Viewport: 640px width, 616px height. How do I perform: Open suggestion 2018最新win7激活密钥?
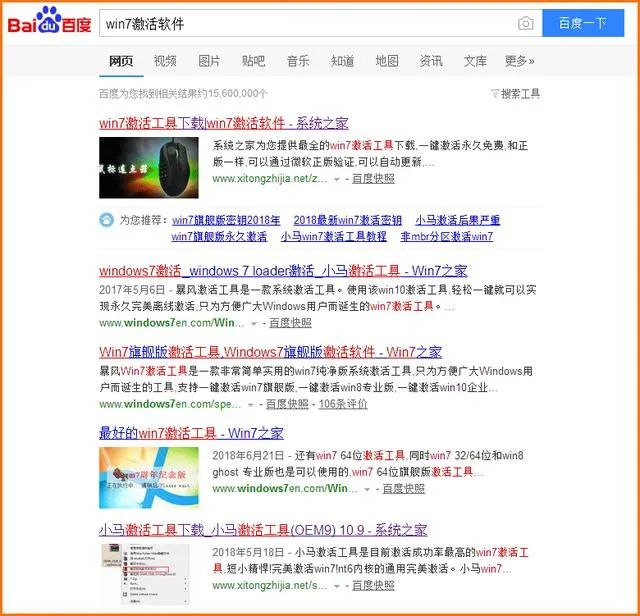click(348, 220)
